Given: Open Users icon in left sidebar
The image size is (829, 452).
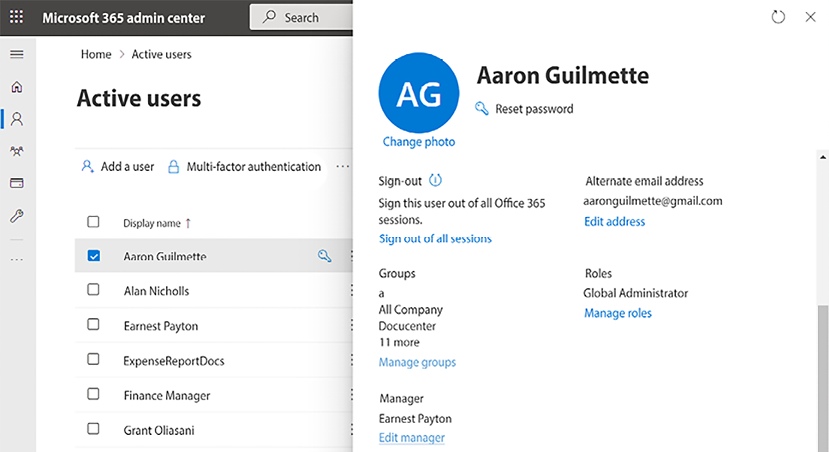Looking at the screenshot, I should [x=17, y=119].
